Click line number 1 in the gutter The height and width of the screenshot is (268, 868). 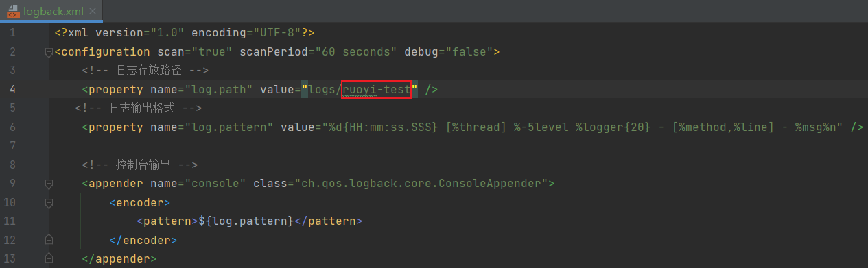click(13, 32)
